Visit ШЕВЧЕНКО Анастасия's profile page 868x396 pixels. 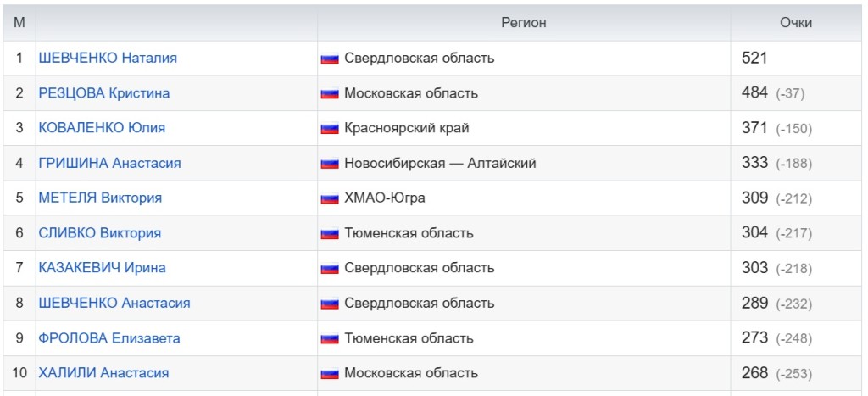tap(114, 303)
